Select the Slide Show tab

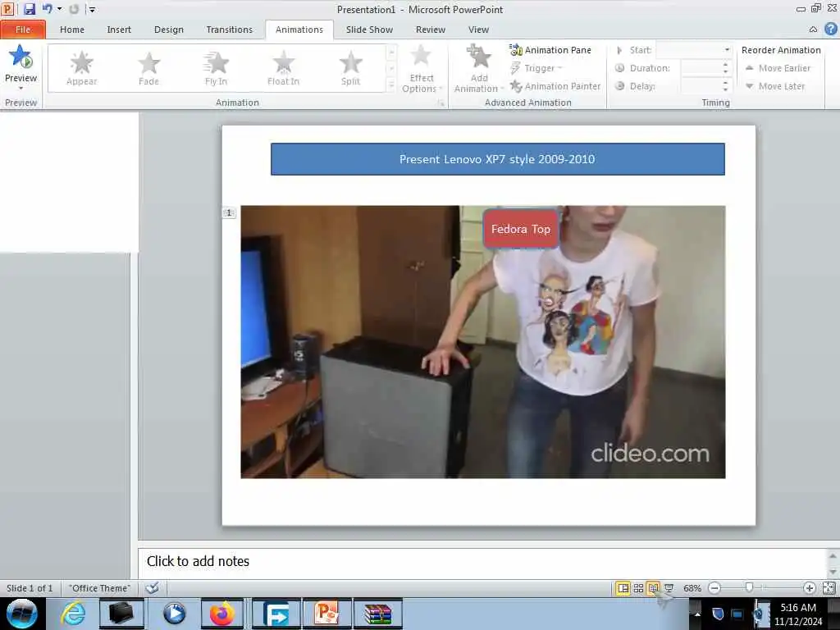point(369,30)
